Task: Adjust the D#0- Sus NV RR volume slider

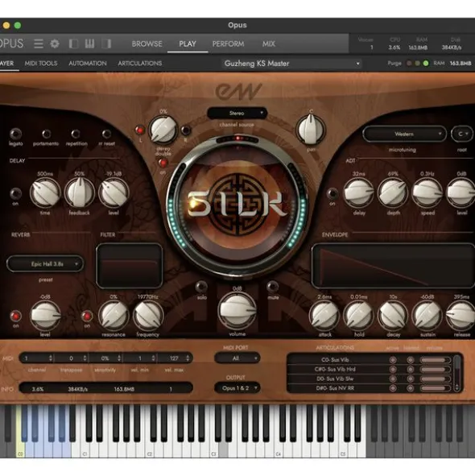Action: click(435, 388)
